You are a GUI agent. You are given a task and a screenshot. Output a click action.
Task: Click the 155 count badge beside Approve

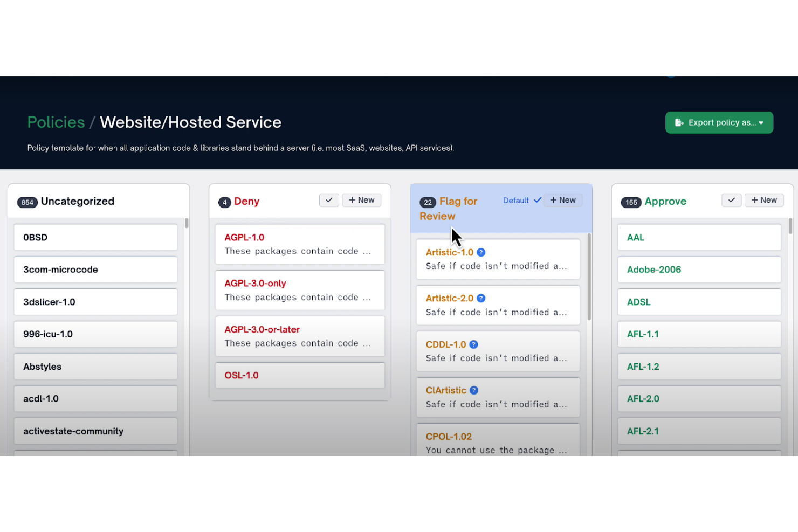pos(631,203)
